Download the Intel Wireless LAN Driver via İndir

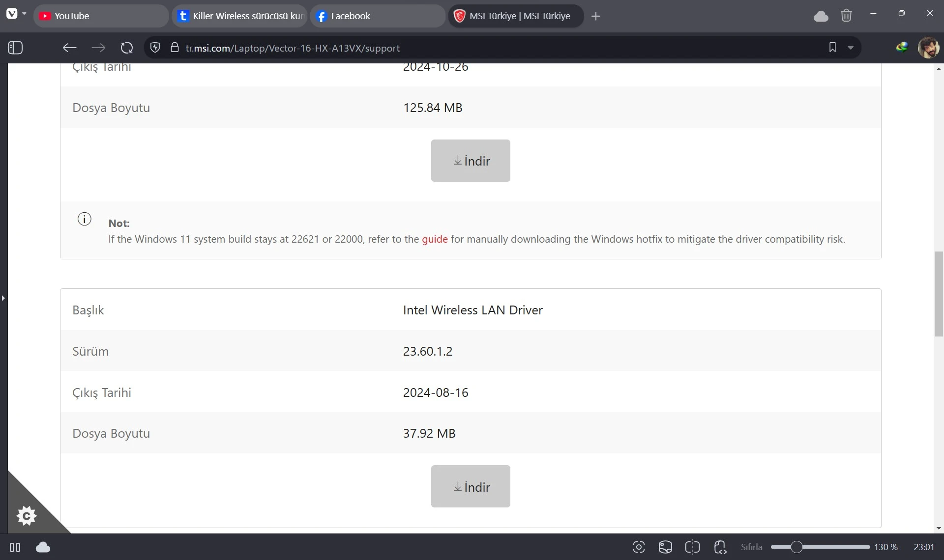point(471,486)
